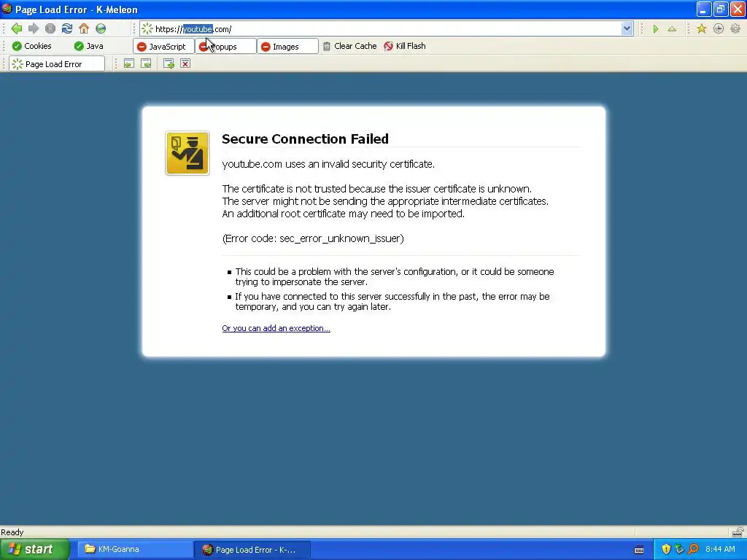
Task: Click Safely Remove Hardware tray icon
Action: pos(679,549)
